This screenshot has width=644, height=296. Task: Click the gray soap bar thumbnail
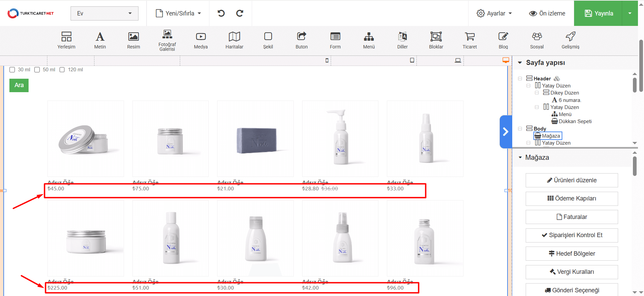click(x=255, y=139)
